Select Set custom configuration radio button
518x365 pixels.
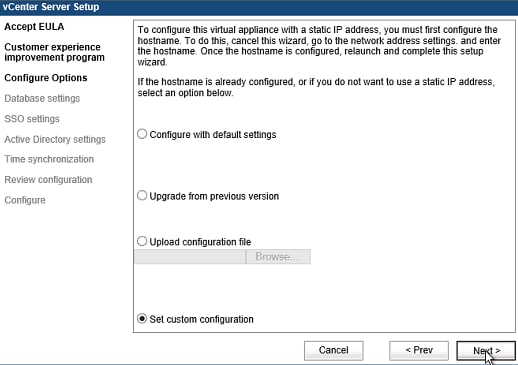tap(142, 319)
